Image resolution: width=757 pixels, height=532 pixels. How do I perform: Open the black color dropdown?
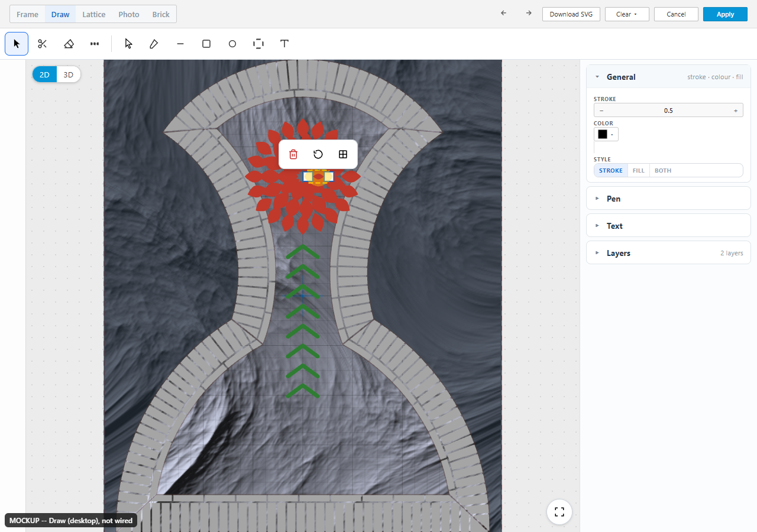(x=606, y=134)
